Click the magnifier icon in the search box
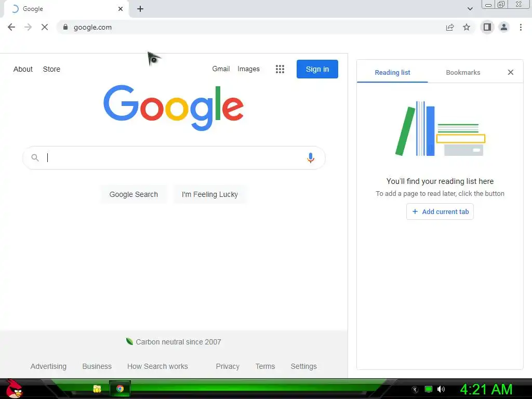Screen dimensions: 532x399 point(35,158)
